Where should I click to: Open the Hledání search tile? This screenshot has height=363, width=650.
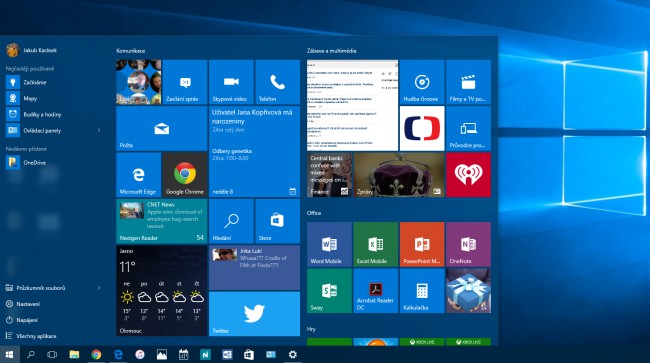(231, 221)
